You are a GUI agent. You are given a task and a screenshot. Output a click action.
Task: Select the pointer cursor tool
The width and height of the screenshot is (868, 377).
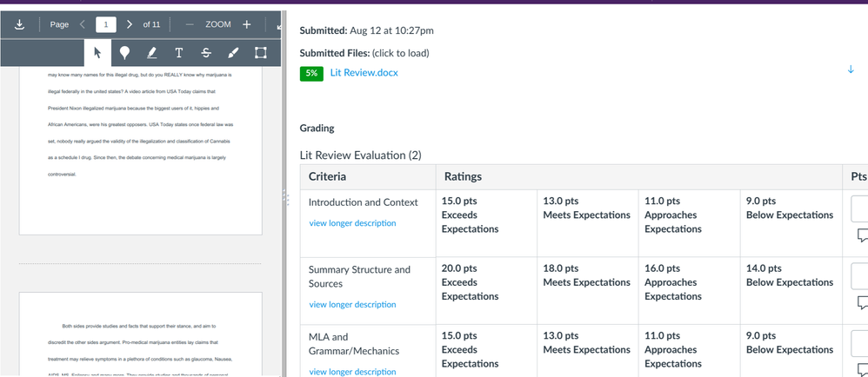click(98, 52)
